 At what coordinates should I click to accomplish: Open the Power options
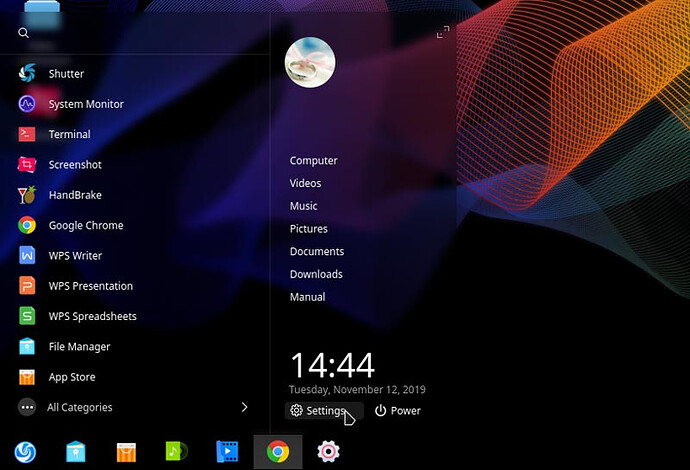(x=398, y=411)
